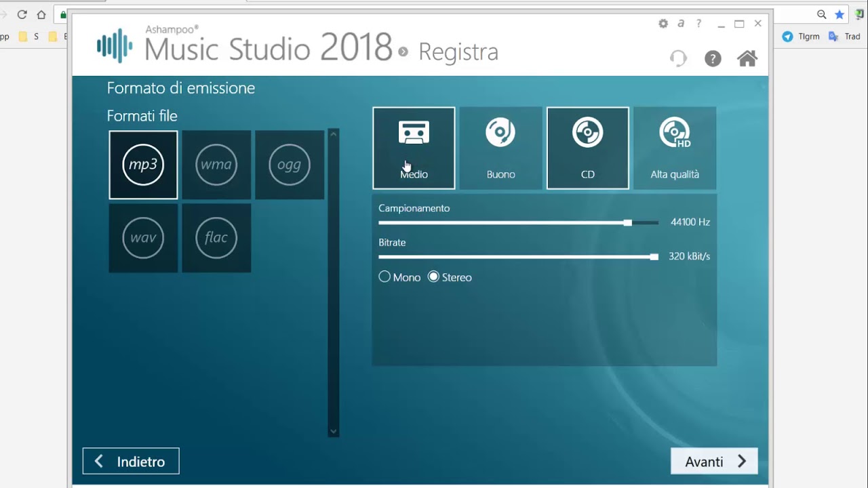Click Avanti to continue
Viewport: 868px width, 488px height.
click(714, 461)
